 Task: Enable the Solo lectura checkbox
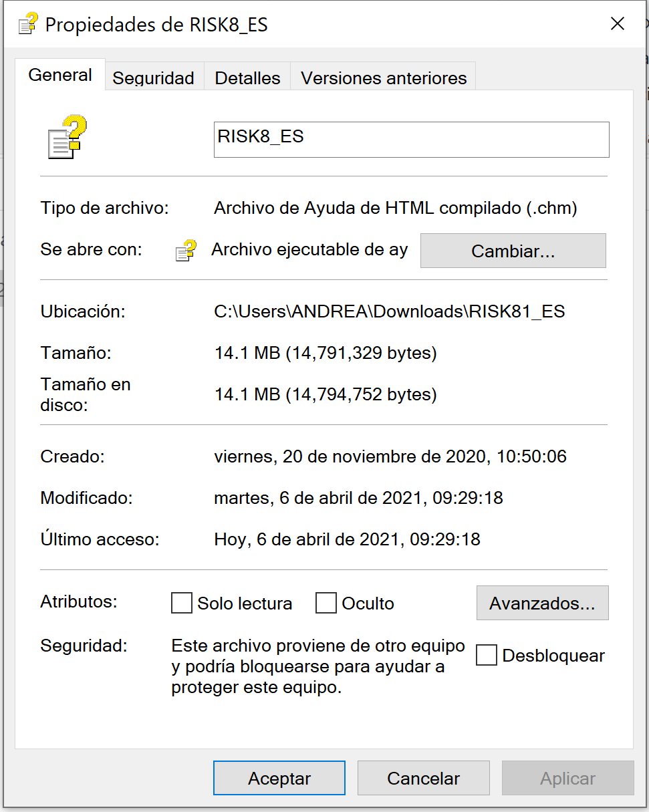[x=182, y=603]
